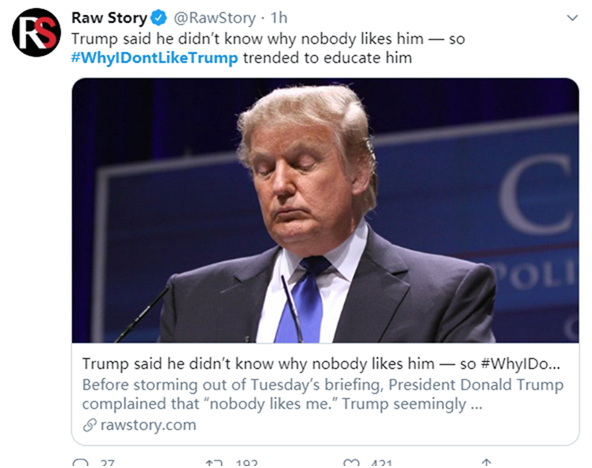Click the @RawStory handle
This screenshot has height=468, width=592.
click(214, 18)
